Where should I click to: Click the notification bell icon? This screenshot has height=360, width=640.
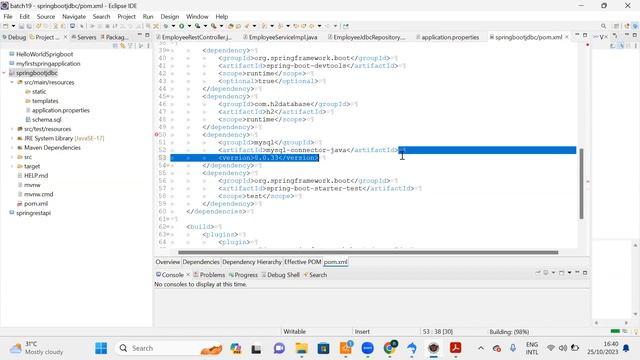(626, 348)
